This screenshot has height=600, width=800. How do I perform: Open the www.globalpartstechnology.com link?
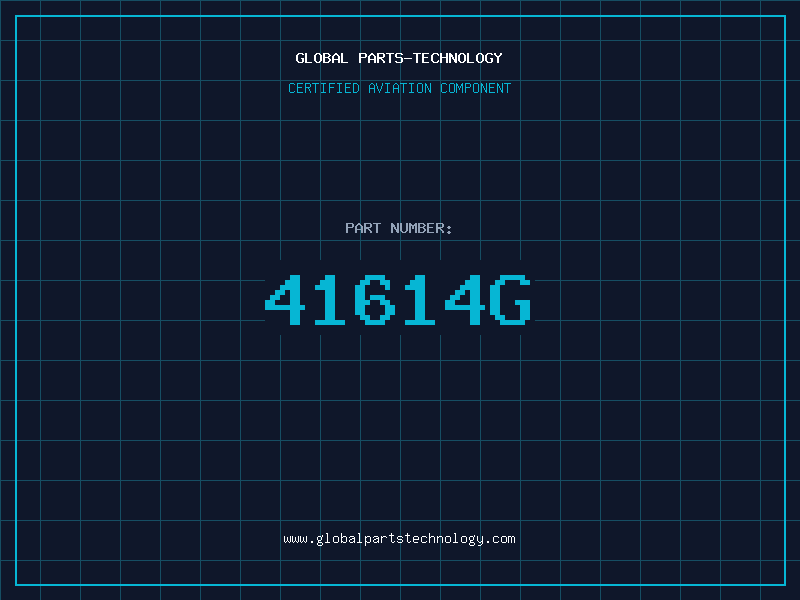(x=399, y=539)
